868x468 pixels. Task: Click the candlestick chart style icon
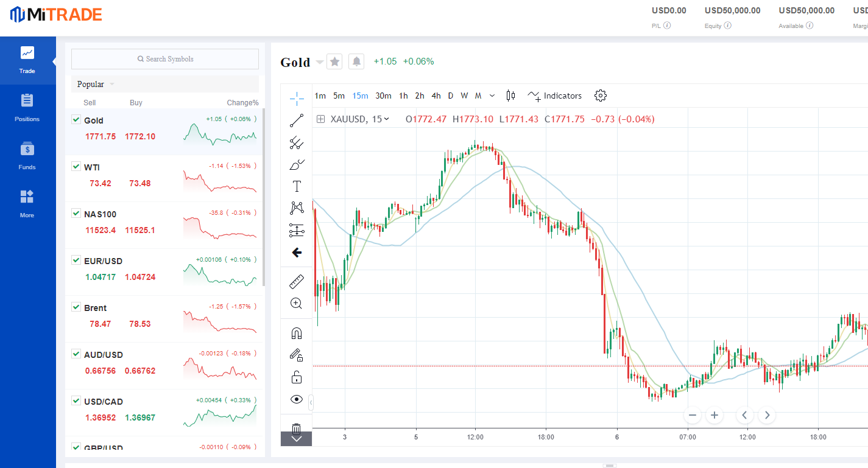pyautogui.click(x=510, y=96)
